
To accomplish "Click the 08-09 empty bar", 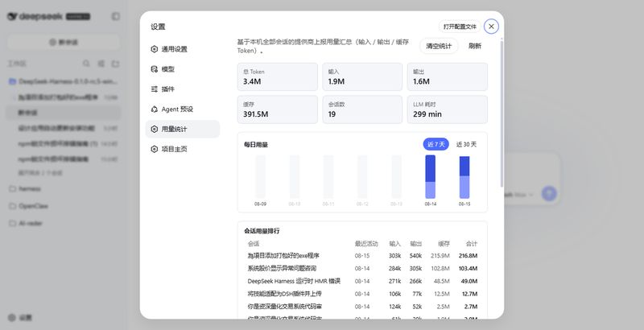I will 260,177.
